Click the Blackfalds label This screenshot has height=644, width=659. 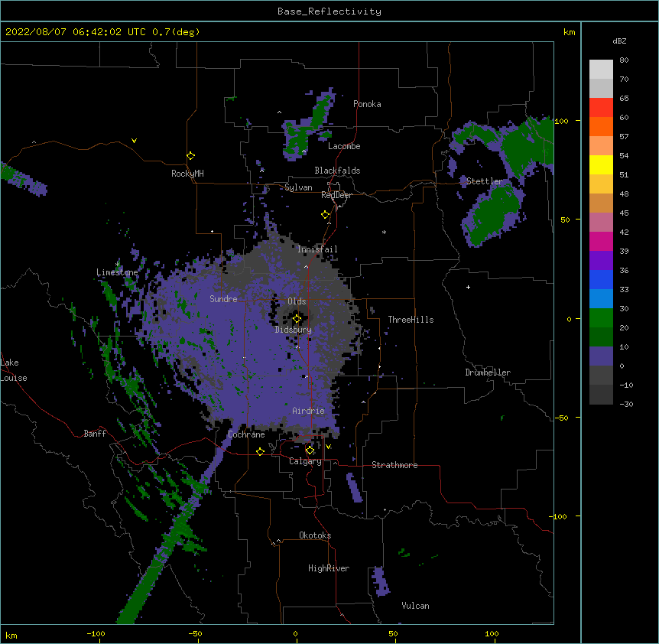tap(337, 171)
